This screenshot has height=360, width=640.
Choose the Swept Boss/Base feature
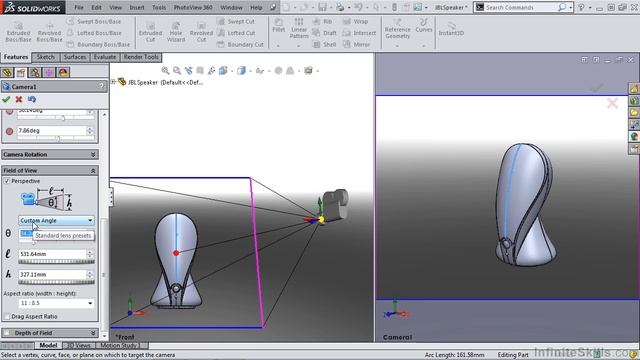click(94, 21)
